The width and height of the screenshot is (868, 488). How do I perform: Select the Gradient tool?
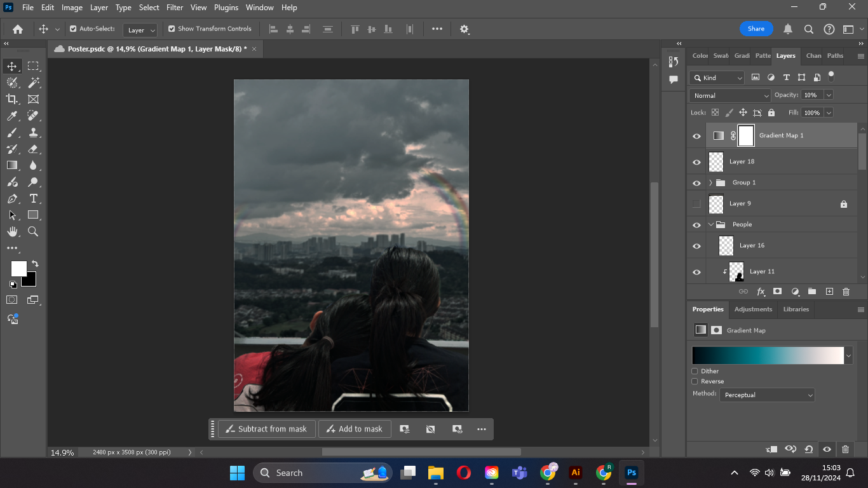tap(12, 165)
